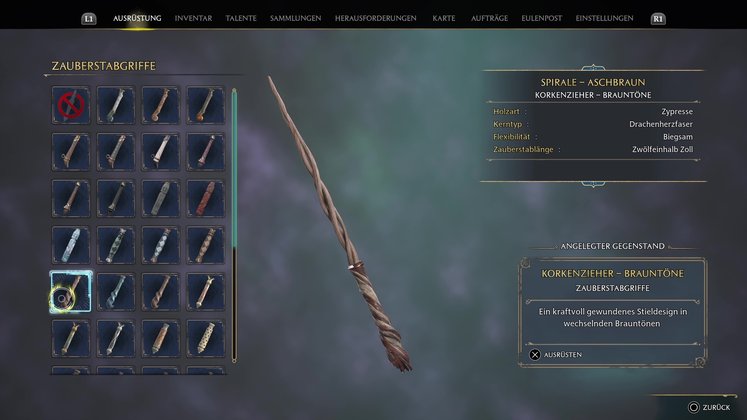
Task: Open the Inventar tab
Action: click(x=193, y=18)
